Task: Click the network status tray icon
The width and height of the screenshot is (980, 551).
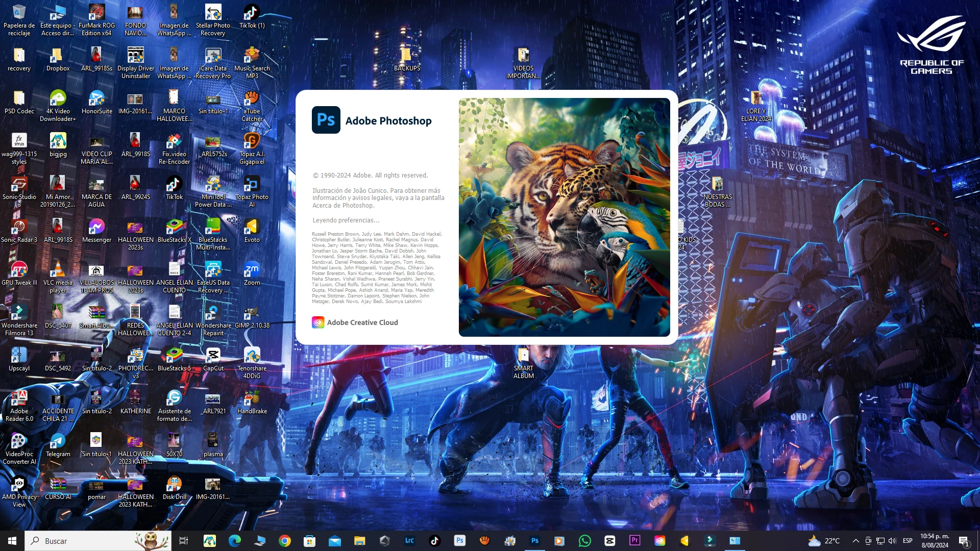Action: point(880,541)
